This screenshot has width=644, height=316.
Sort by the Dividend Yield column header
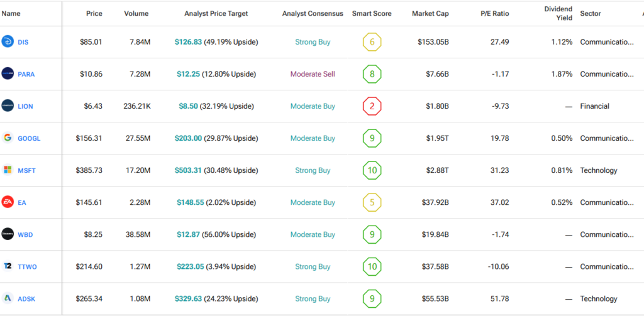(558, 13)
